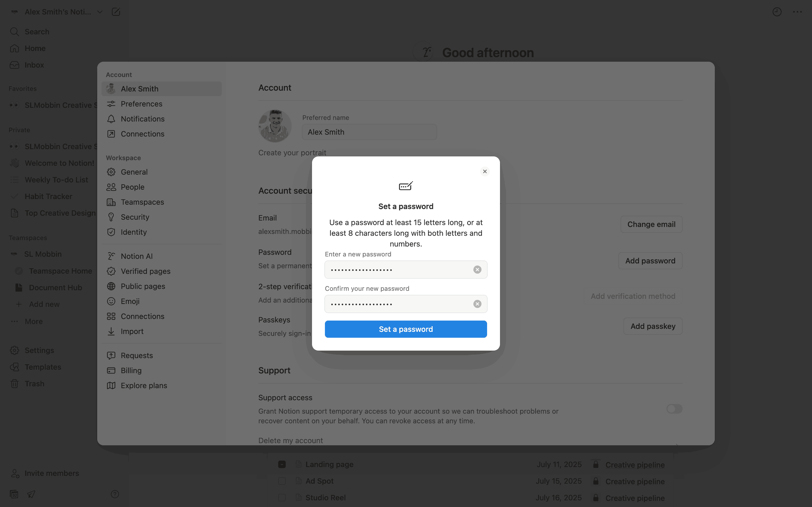
Task: Check the Ad Spot checkbox
Action: pos(282,481)
